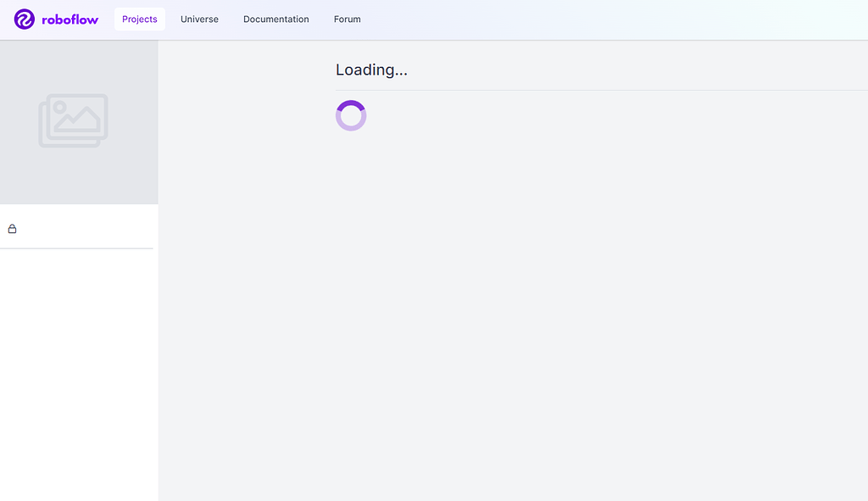
Task: Click the circular swirl inside the Roboflow logo
Action: coord(23,19)
